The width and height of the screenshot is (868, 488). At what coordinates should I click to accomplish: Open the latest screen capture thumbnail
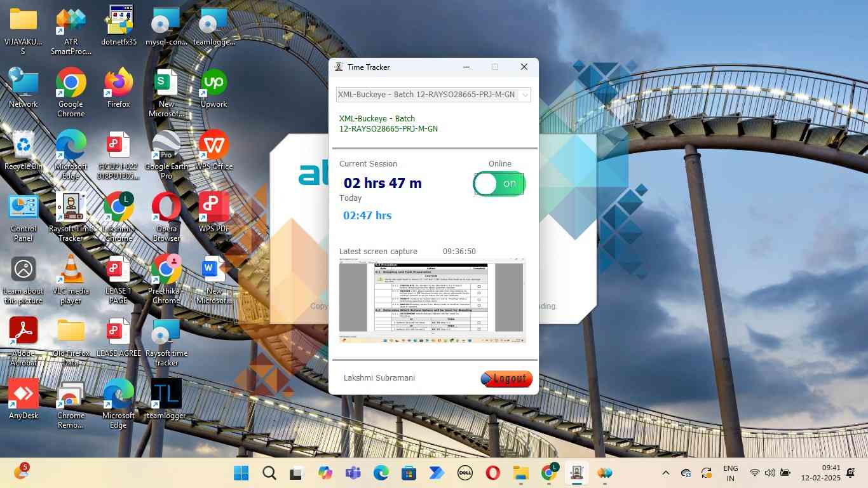432,301
